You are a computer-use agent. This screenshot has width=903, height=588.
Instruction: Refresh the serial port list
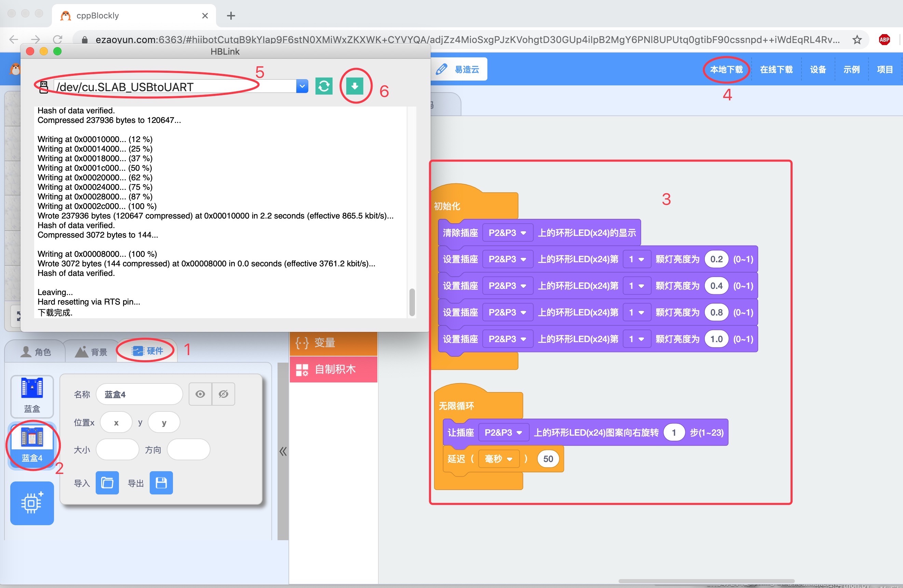pyautogui.click(x=324, y=86)
